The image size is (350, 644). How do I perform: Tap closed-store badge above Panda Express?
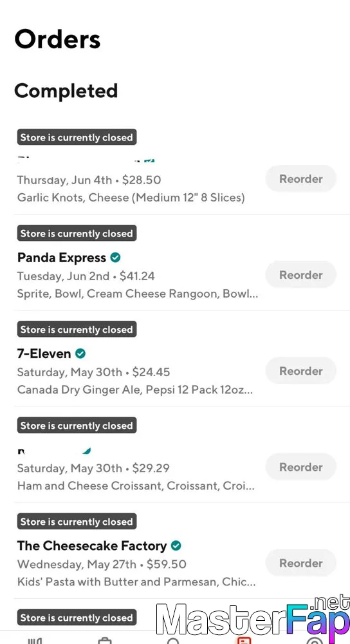[77, 233]
